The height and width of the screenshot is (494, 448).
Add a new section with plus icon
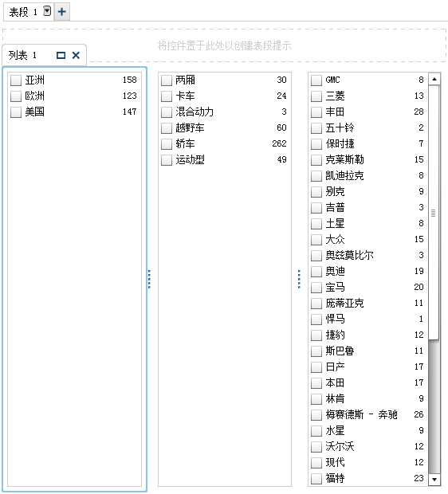[62, 12]
